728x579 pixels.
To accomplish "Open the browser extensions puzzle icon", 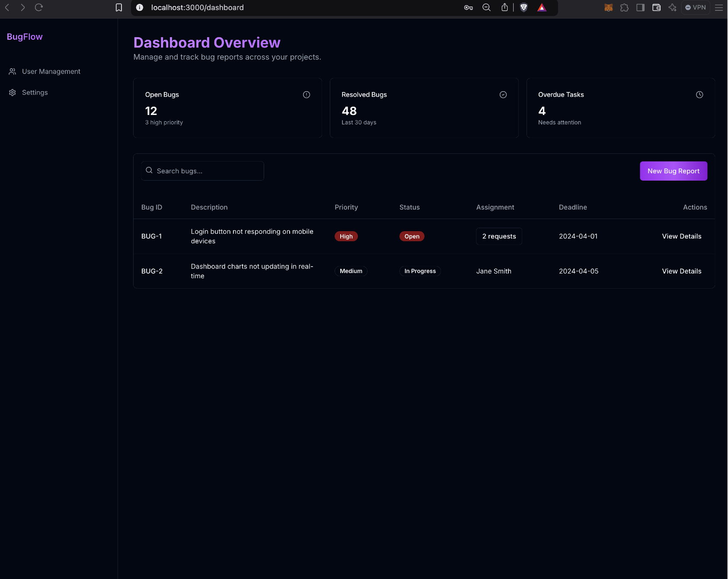I will coord(624,7).
